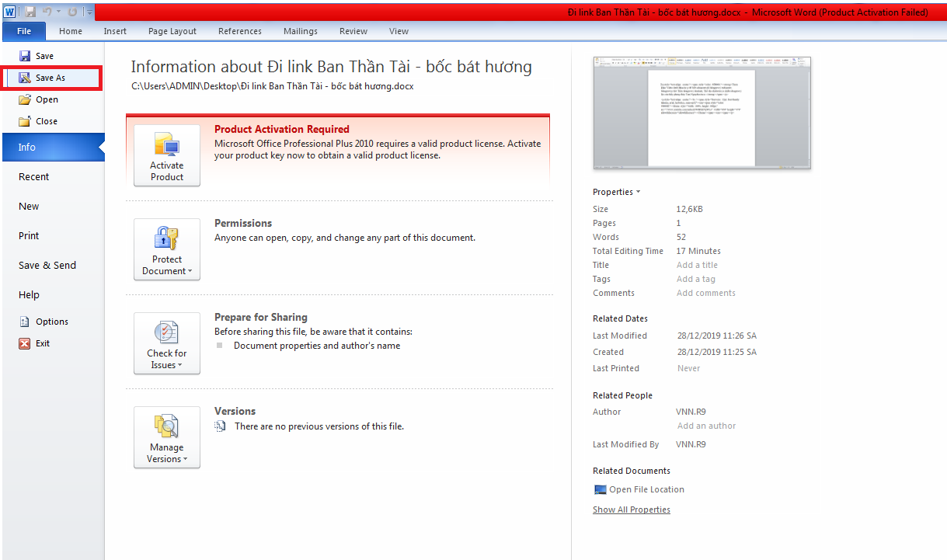Switch to the Home tab

[71, 31]
